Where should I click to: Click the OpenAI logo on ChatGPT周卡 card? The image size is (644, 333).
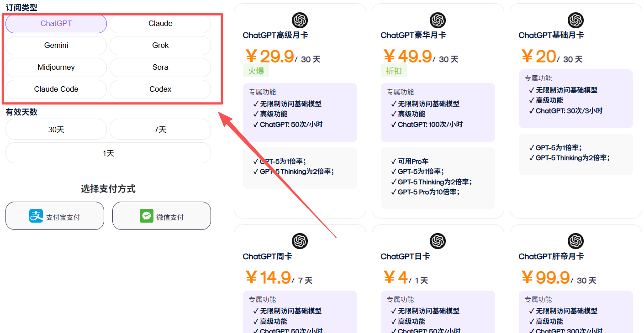pyautogui.click(x=300, y=241)
